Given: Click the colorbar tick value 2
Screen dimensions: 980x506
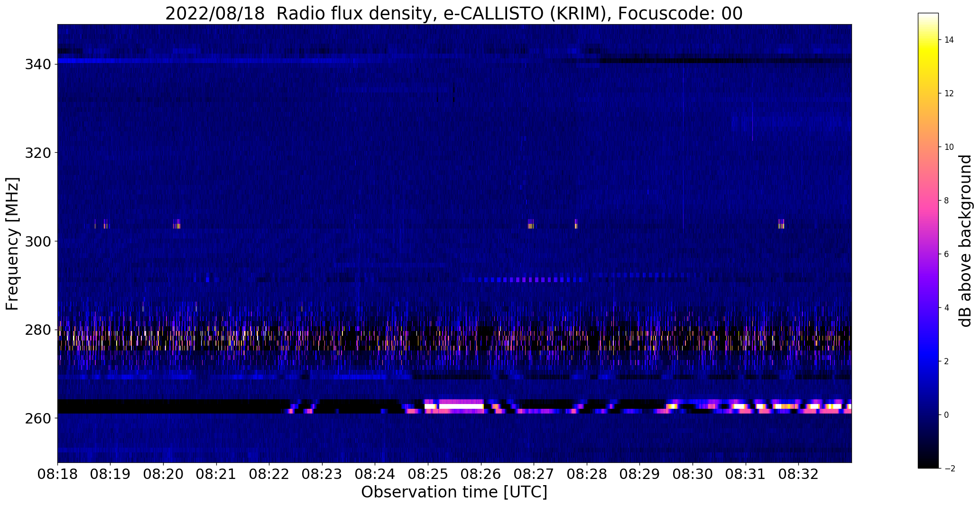Looking at the screenshot, I should coord(947,361).
